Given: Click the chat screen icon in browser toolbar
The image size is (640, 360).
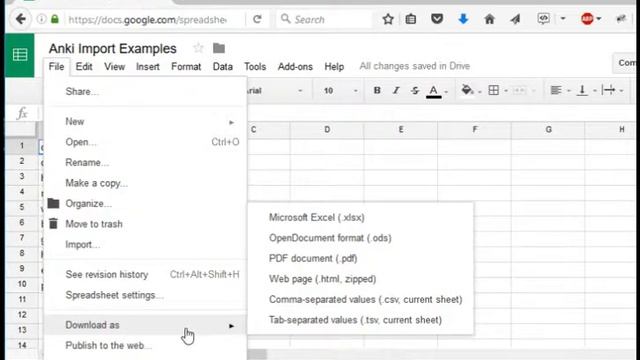Looking at the screenshot, I should (x=543, y=19).
